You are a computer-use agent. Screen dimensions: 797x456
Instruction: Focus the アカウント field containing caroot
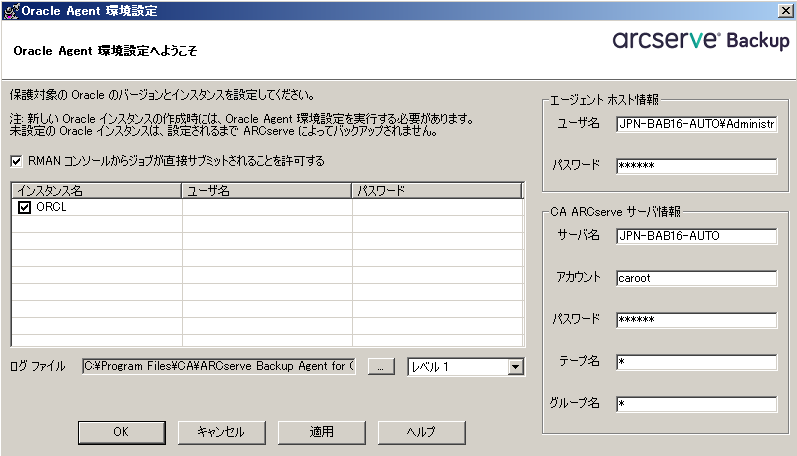696,278
